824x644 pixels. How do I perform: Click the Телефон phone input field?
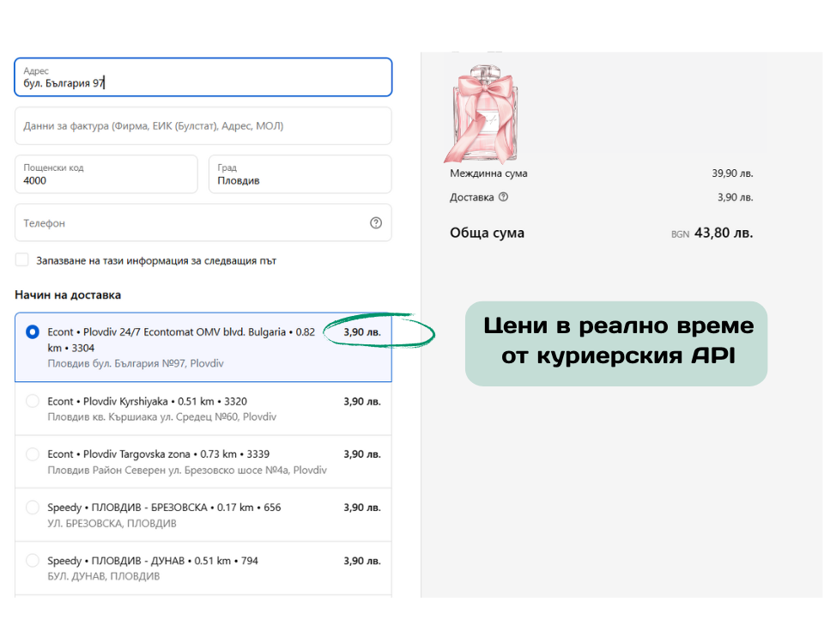click(x=189, y=223)
